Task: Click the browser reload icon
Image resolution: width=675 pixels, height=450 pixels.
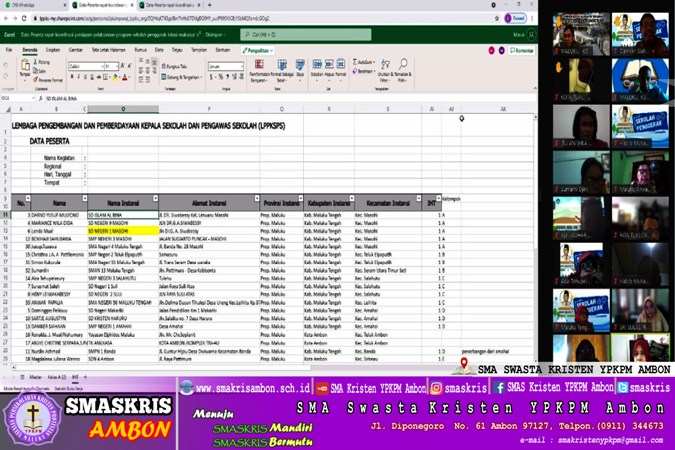Action: pyautogui.click(x=24, y=19)
